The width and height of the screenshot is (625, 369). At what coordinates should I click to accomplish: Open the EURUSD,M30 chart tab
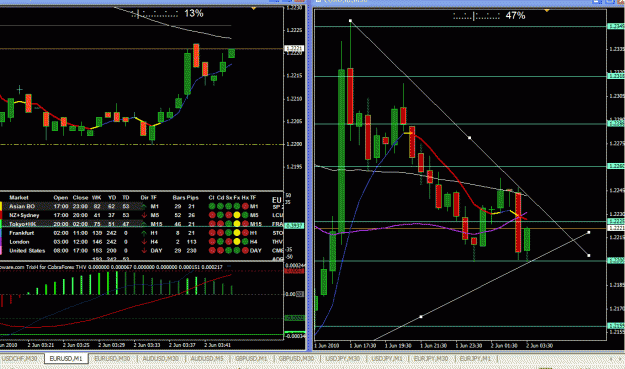click(112, 359)
